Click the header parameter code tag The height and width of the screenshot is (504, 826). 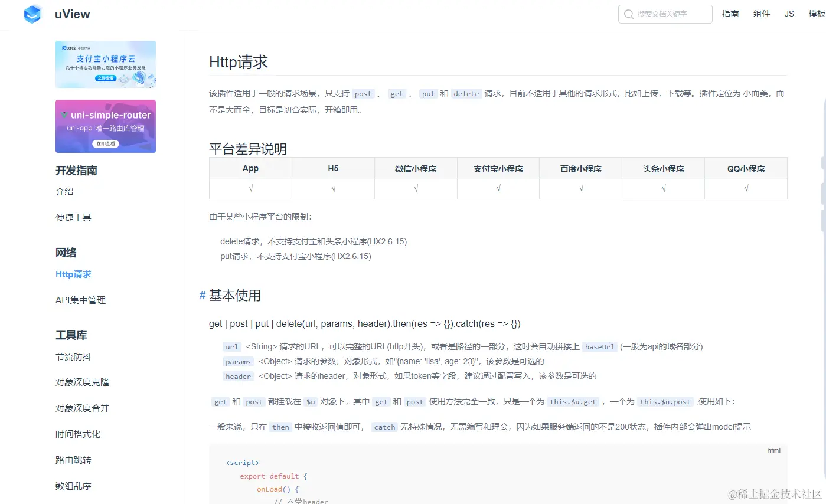[239, 377]
